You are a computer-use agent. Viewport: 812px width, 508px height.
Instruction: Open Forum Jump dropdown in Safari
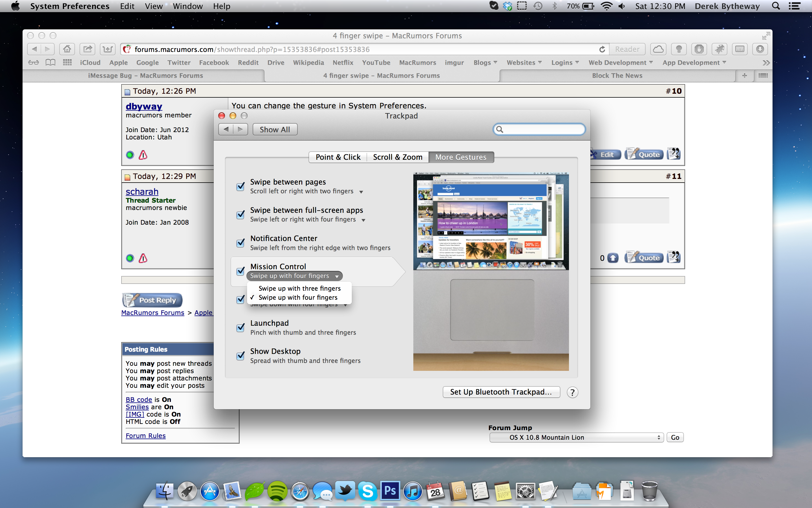[x=577, y=437]
